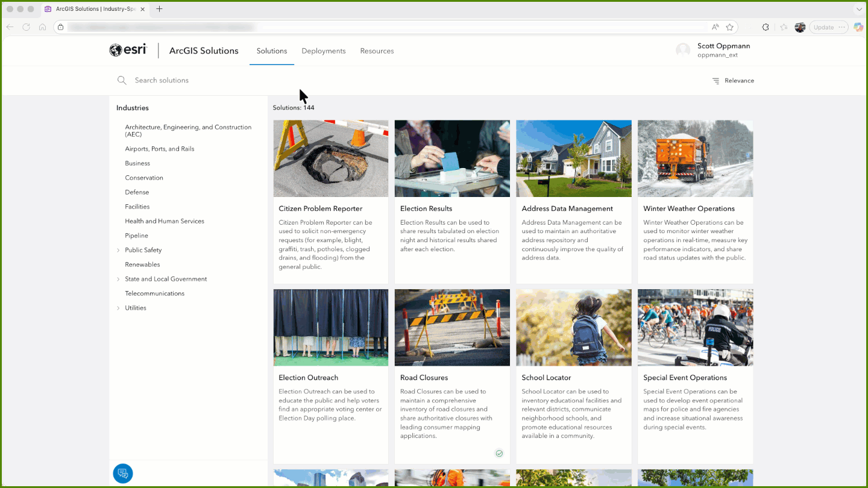Click the esri globe logo

pyautogui.click(x=116, y=51)
